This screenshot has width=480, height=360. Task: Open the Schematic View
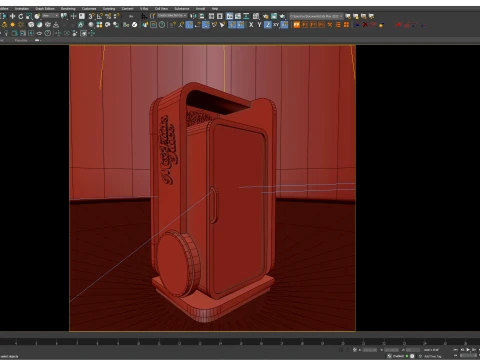coord(246,16)
